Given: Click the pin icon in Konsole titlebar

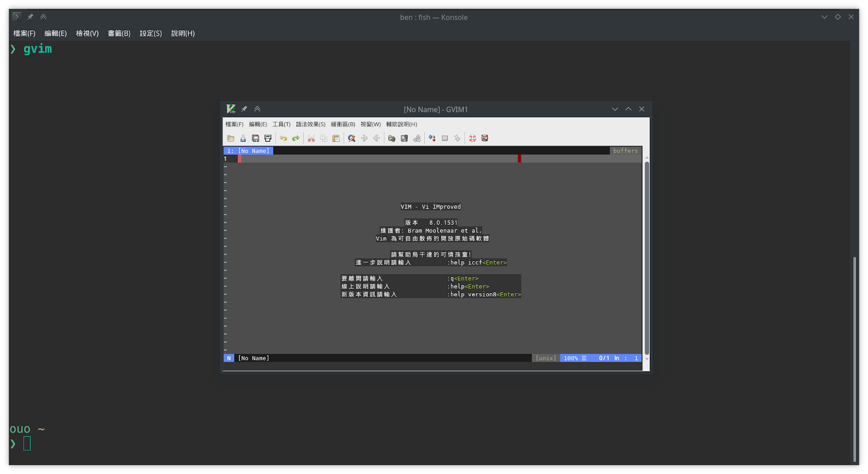Looking at the screenshot, I should pyautogui.click(x=30, y=17).
